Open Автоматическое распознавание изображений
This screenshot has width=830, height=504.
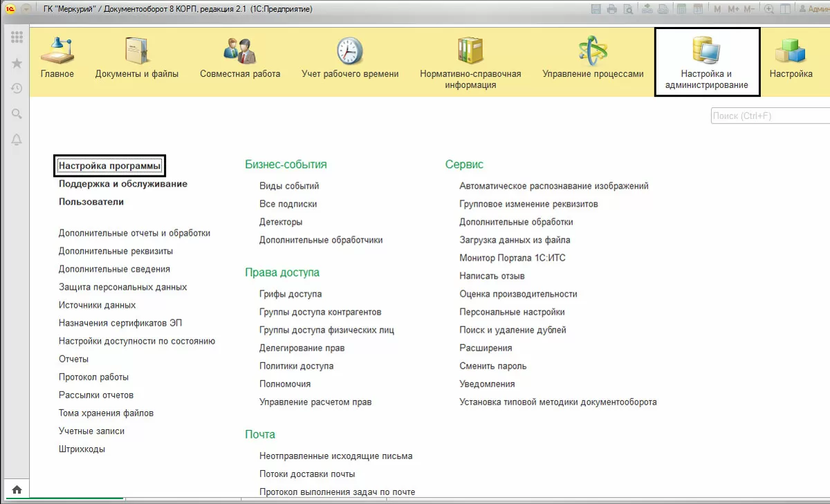point(554,186)
